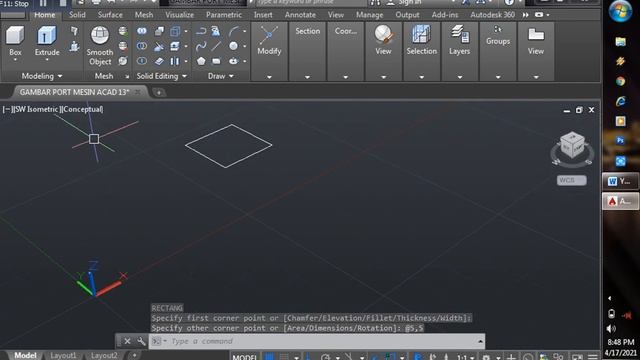Open the Annotate ribbon tab
640x360 pixels.
300,15
